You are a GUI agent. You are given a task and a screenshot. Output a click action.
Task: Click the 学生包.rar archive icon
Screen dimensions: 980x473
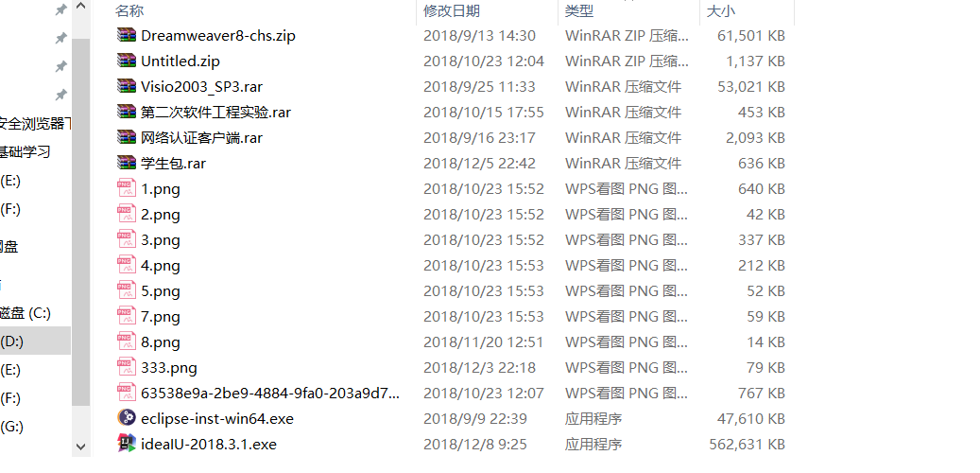point(127,163)
